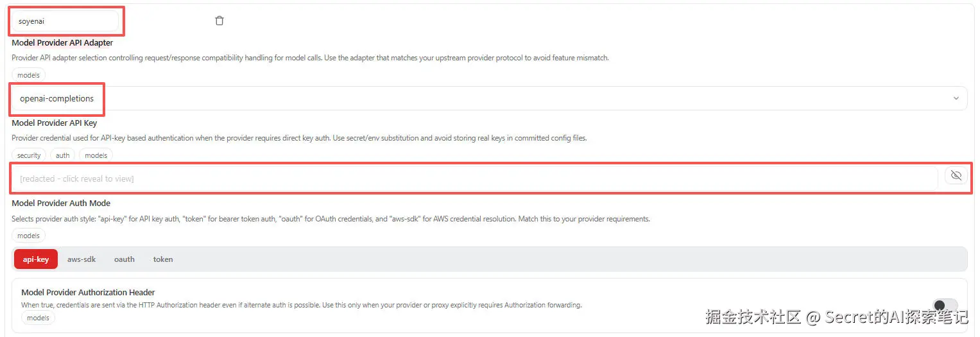Toggle the Model Provider Authorization Header switch
The width and height of the screenshot is (980, 337).
click(945, 306)
